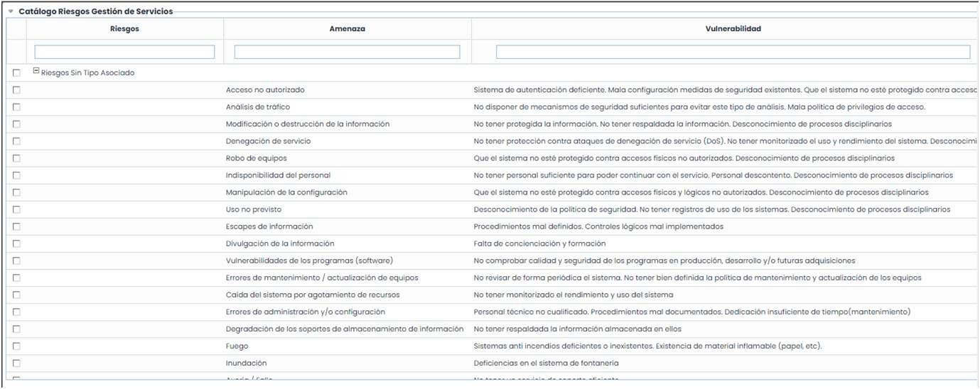Sort by the Amenaza column header
980x389 pixels.
coord(348,29)
